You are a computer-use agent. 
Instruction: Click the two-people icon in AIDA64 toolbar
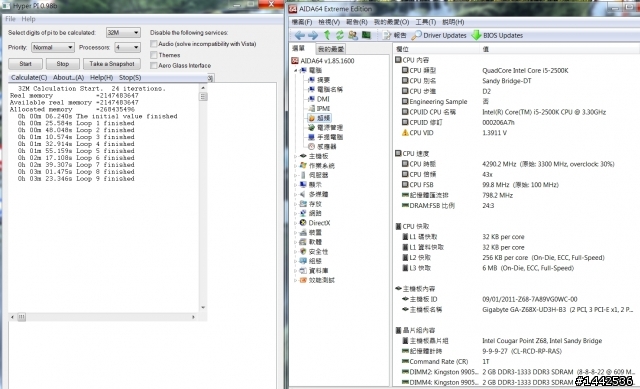353,36
